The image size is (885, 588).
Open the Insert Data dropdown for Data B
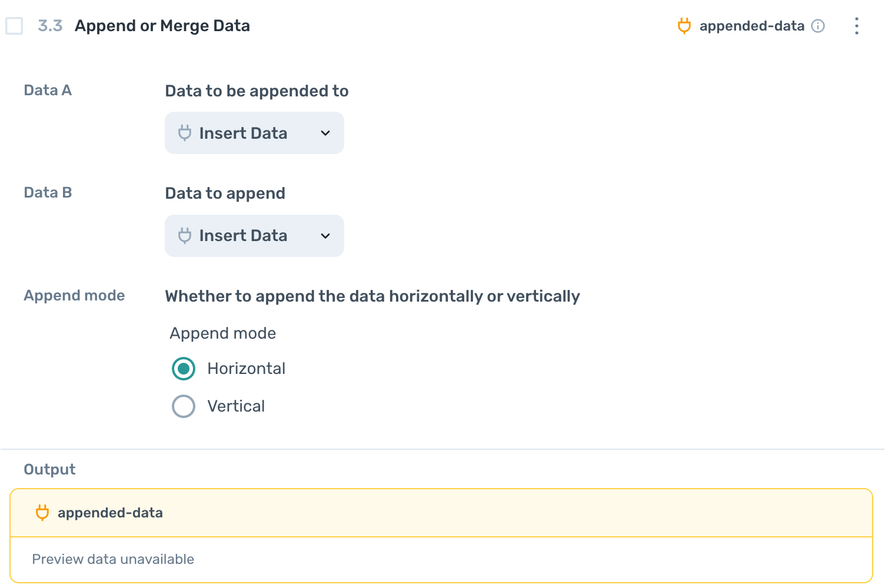tap(254, 235)
